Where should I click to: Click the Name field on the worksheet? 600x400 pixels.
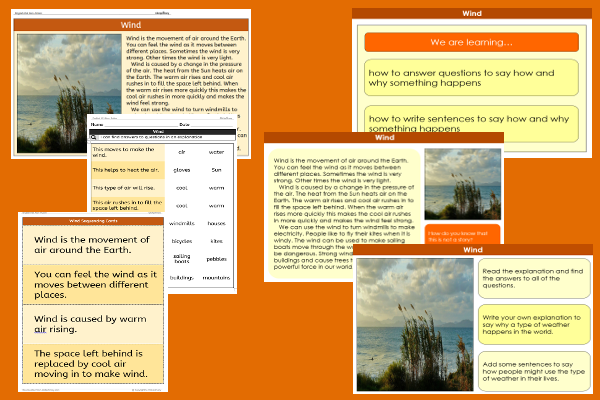[x=135, y=125]
